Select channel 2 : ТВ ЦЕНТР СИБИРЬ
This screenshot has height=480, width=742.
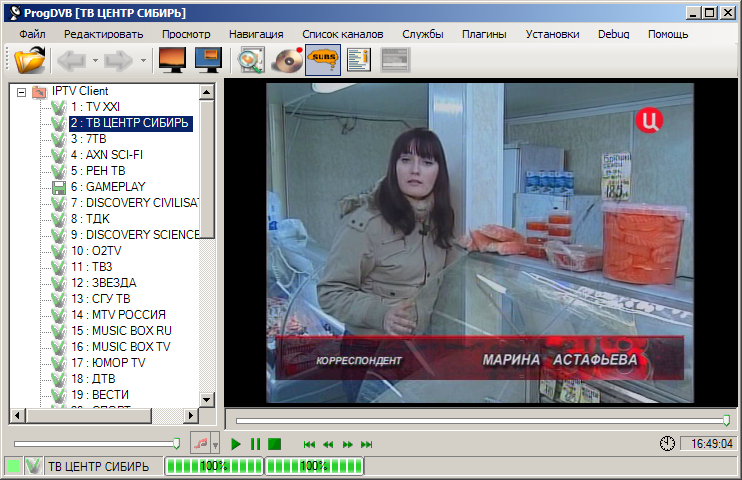131,123
